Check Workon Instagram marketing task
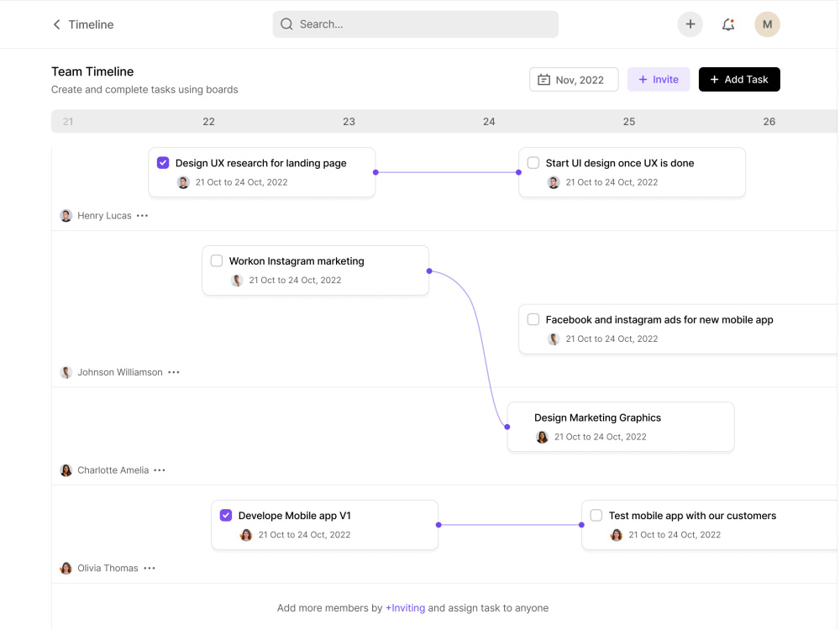 tap(217, 261)
